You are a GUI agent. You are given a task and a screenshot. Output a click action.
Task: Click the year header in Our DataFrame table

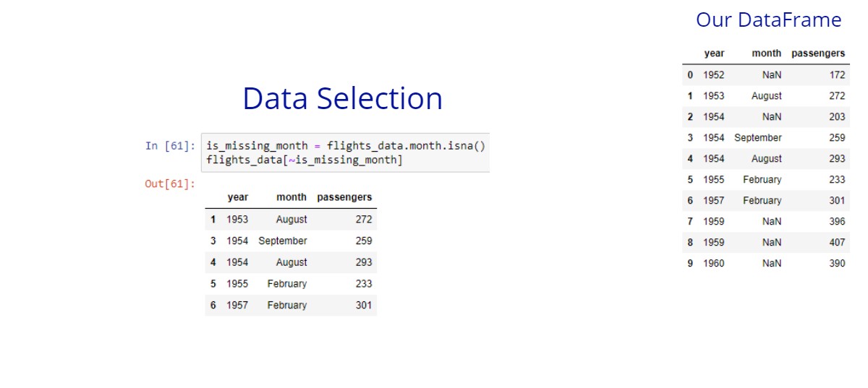click(x=714, y=53)
